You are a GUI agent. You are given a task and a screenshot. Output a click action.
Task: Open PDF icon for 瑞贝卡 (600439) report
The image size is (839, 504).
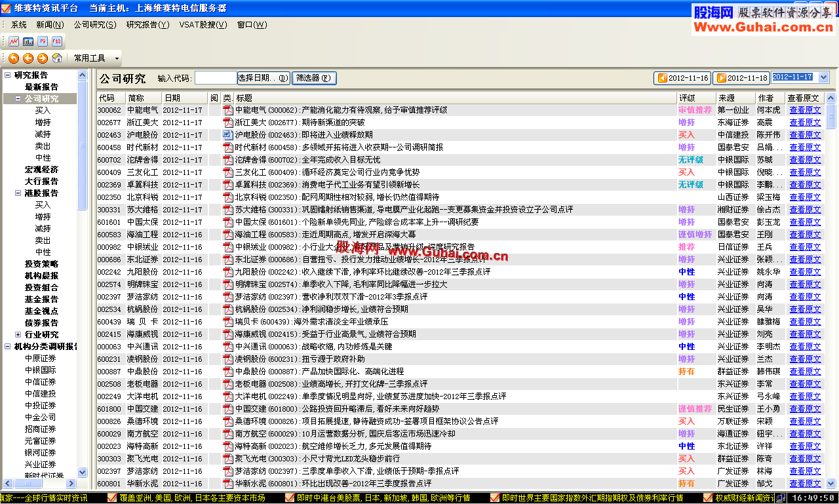point(227,322)
